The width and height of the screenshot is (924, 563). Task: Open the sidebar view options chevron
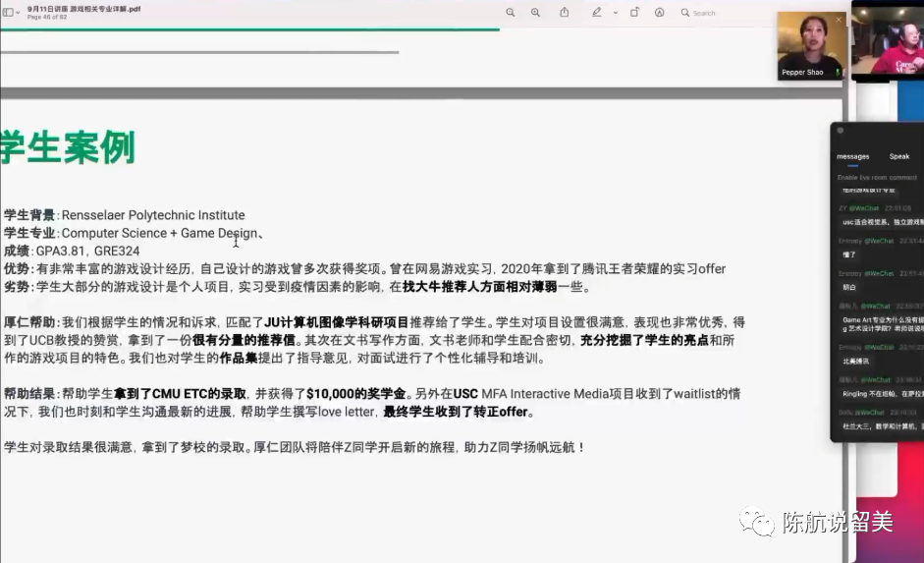pyautogui.click(x=19, y=13)
